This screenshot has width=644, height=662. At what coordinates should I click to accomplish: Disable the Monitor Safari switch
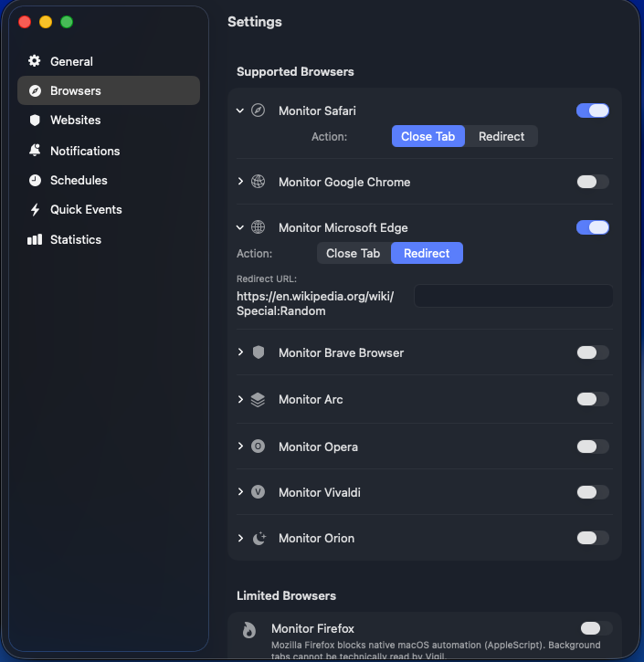coord(593,110)
